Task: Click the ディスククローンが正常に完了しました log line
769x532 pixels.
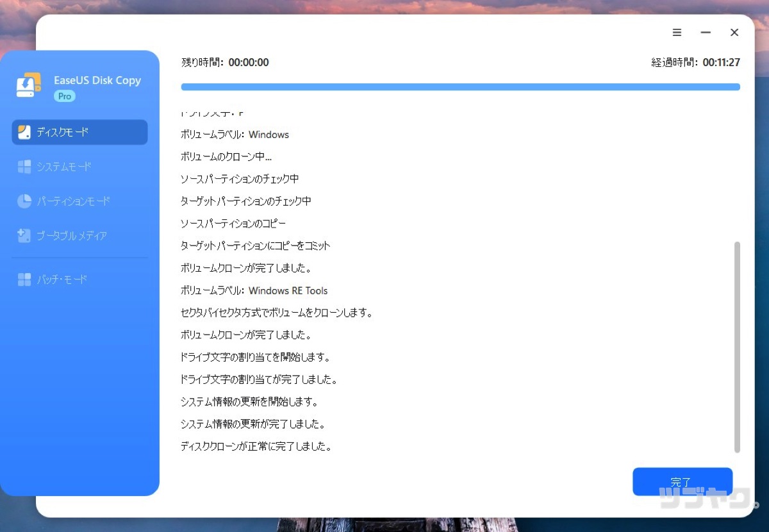Action: pos(256,446)
